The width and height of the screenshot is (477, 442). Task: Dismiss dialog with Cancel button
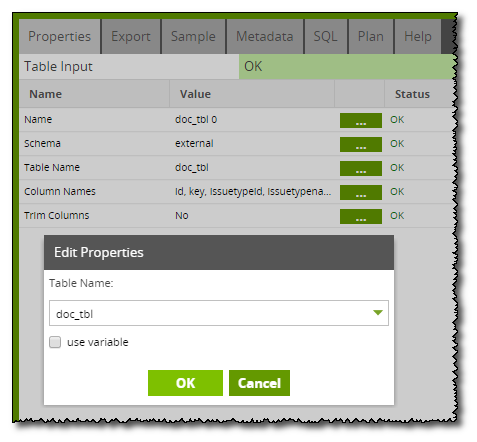click(259, 383)
